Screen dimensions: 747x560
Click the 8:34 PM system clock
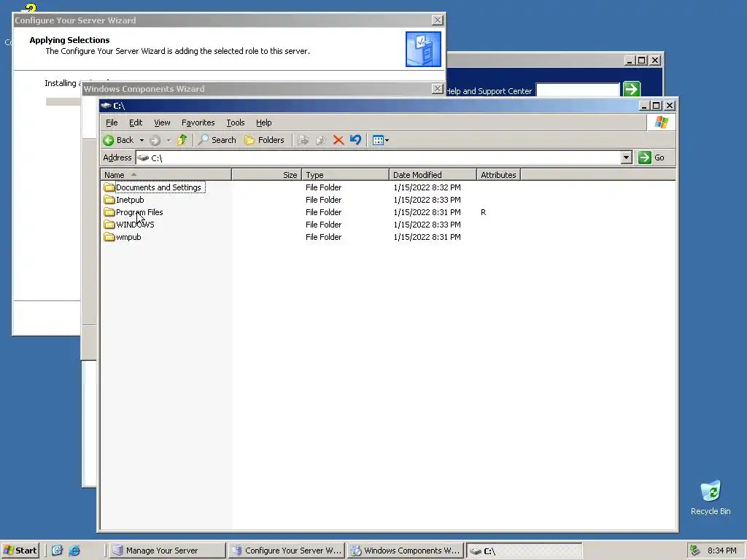point(721,551)
